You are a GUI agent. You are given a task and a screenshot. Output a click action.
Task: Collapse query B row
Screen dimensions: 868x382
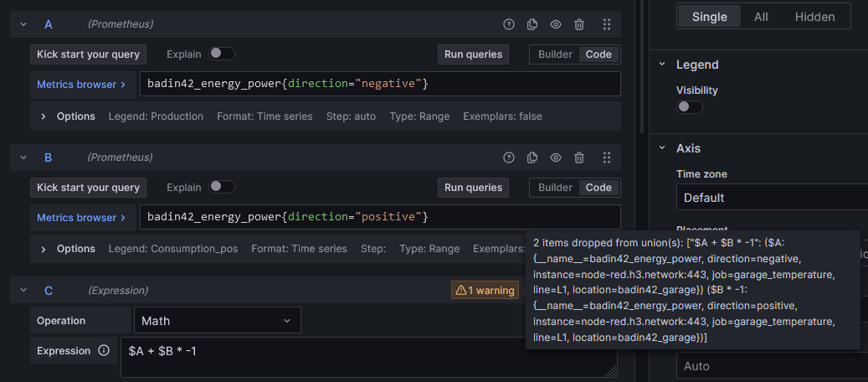tap(23, 157)
